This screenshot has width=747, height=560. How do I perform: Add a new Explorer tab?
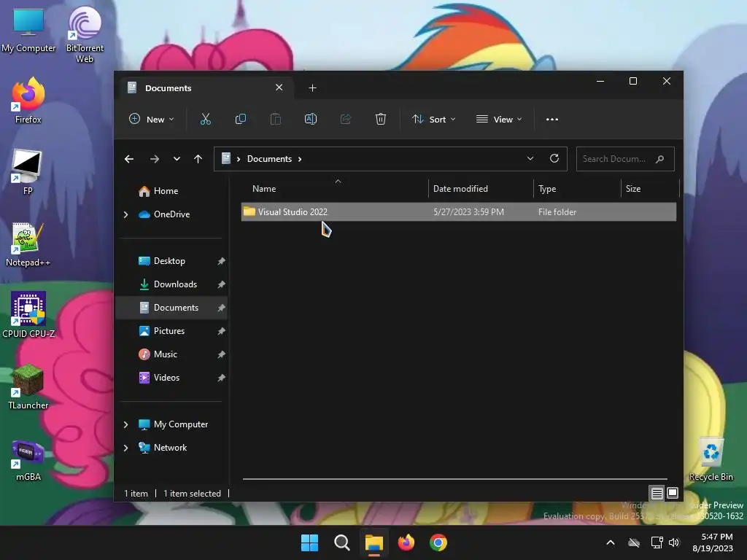click(x=312, y=87)
